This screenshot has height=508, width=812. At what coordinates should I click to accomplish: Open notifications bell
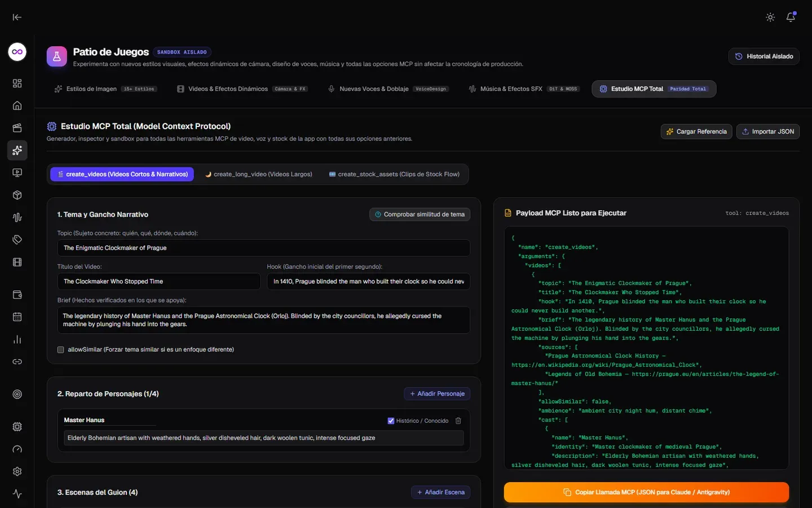click(791, 17)
